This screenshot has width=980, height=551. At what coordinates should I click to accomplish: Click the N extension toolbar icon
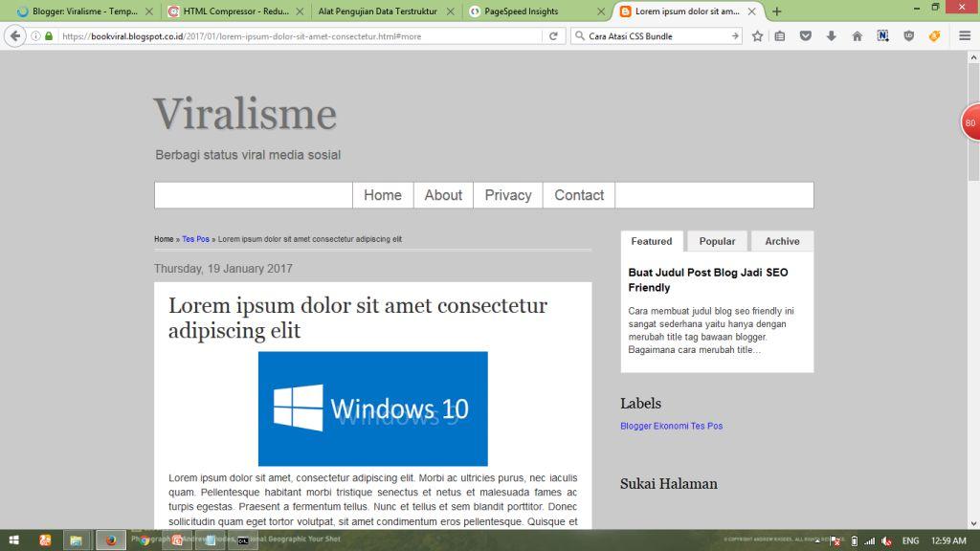point(882,36)
